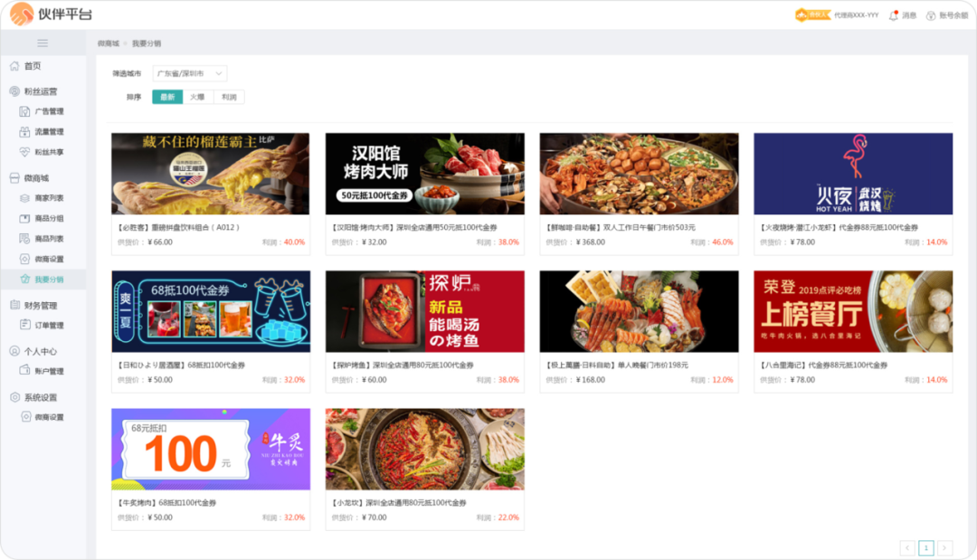Go to 流量管理 in the sidebar
This screenshot has height=560, width=977.
[x=48, y=132]
